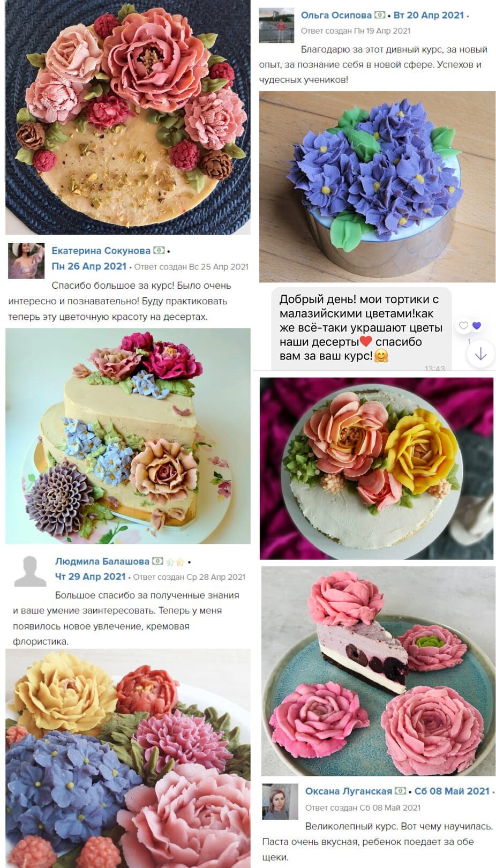Open the Оксана Луганская name link
496x868 pixels.
(x=349, y=791)
